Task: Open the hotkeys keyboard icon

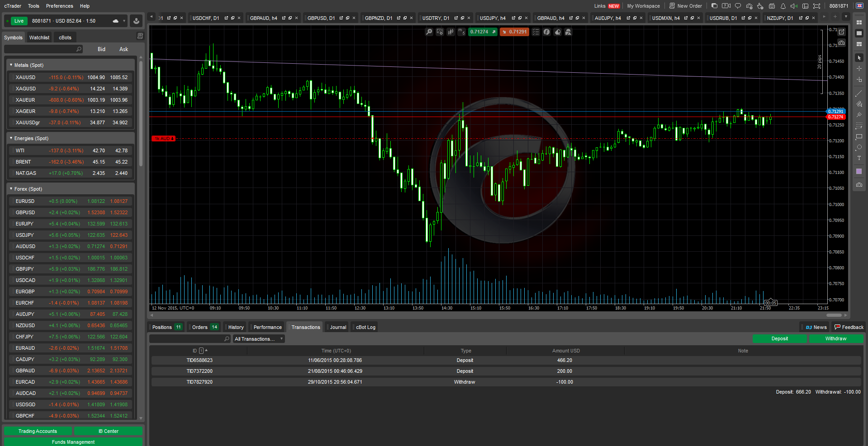Action: pos(772,6)
